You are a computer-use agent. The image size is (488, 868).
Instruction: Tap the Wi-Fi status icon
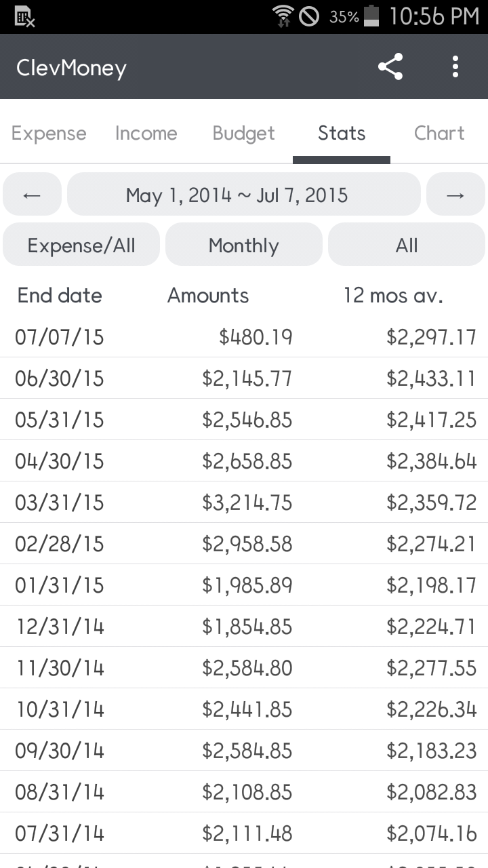pyautogui.click(x=283, y=16)
